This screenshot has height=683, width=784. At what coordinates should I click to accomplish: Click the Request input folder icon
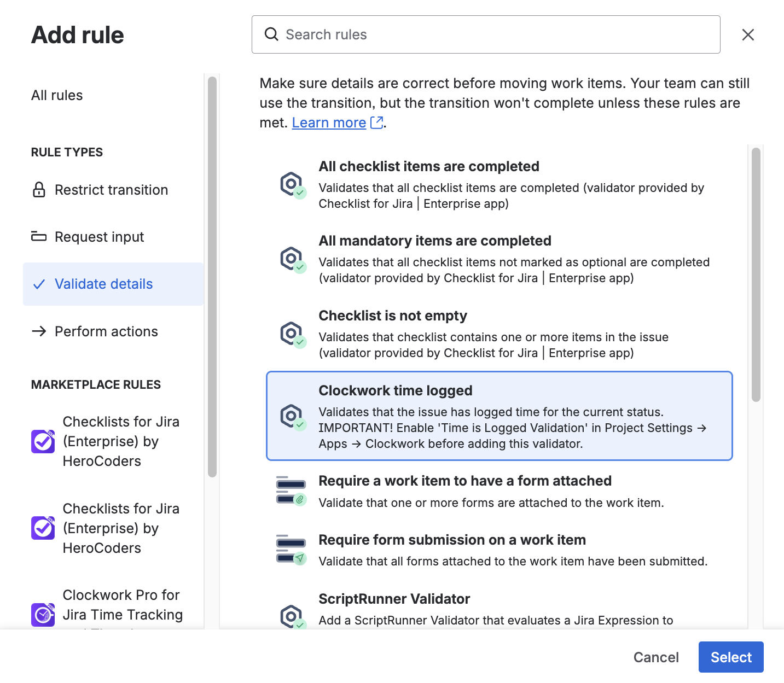[39, 237]
